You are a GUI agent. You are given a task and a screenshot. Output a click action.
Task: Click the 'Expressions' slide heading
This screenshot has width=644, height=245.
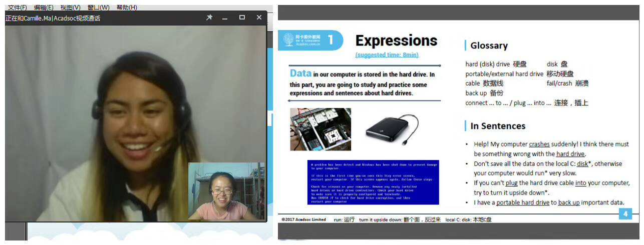coord(396,40)
